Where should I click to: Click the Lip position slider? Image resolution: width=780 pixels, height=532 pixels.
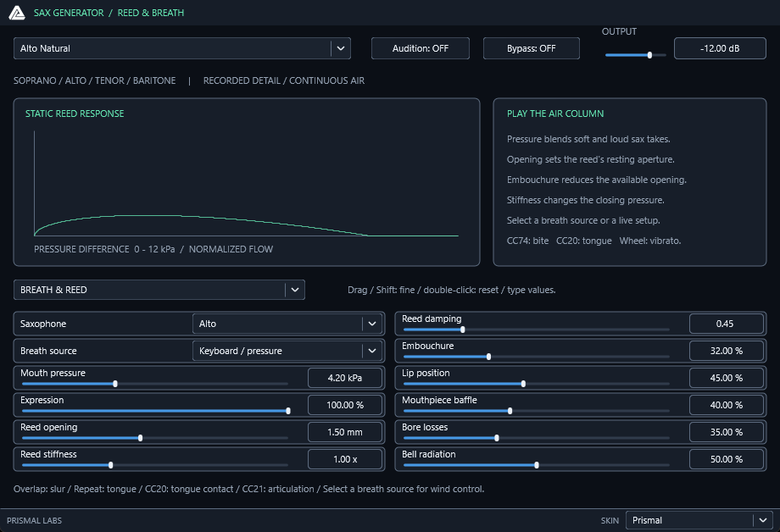coord(536,384)
